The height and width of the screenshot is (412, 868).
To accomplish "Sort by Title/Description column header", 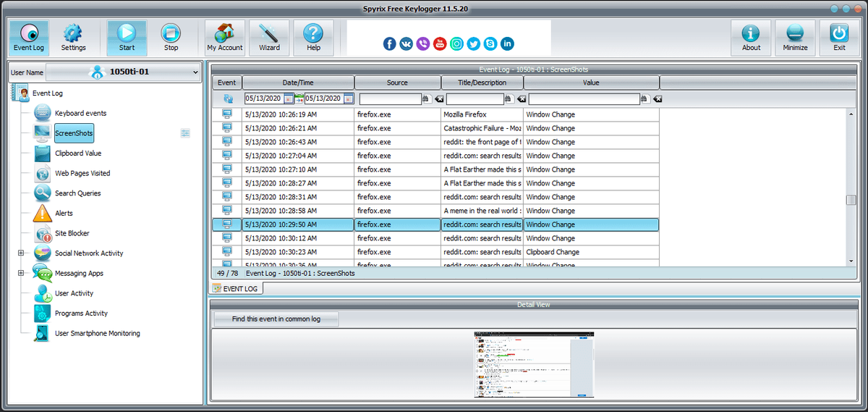I will click(x=482, y=83).
